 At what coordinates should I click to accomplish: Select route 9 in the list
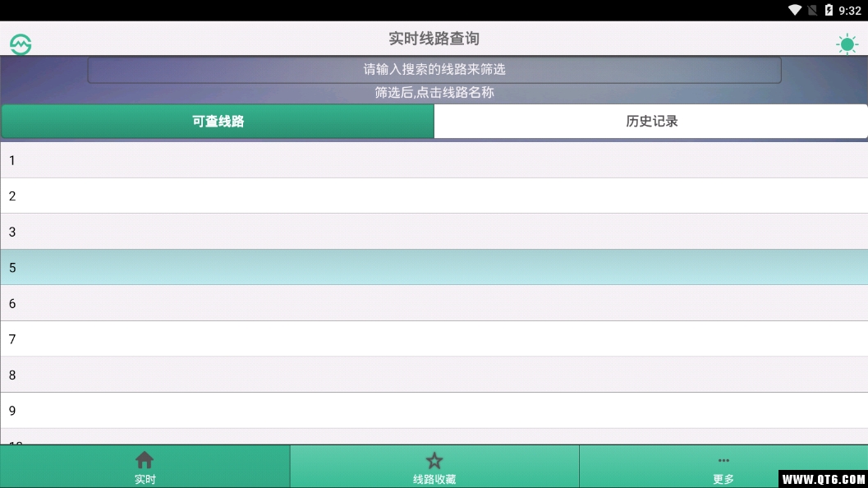(434, 411)
